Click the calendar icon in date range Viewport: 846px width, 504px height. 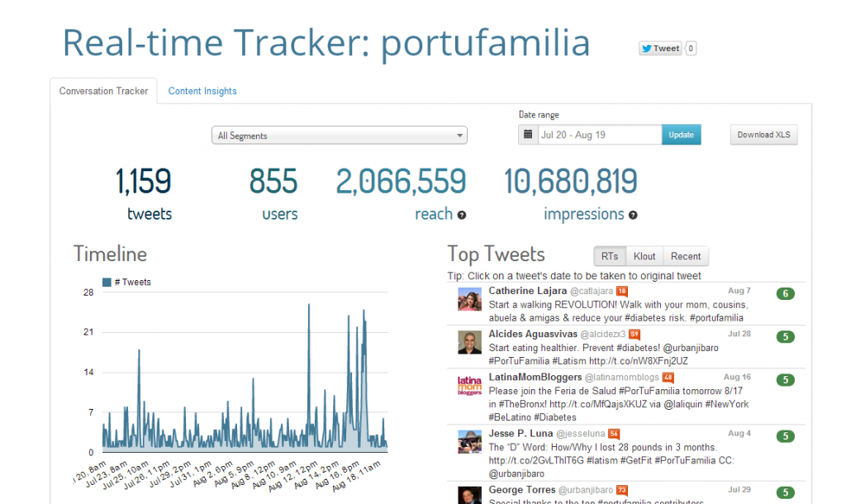click(x=527, y=135)
